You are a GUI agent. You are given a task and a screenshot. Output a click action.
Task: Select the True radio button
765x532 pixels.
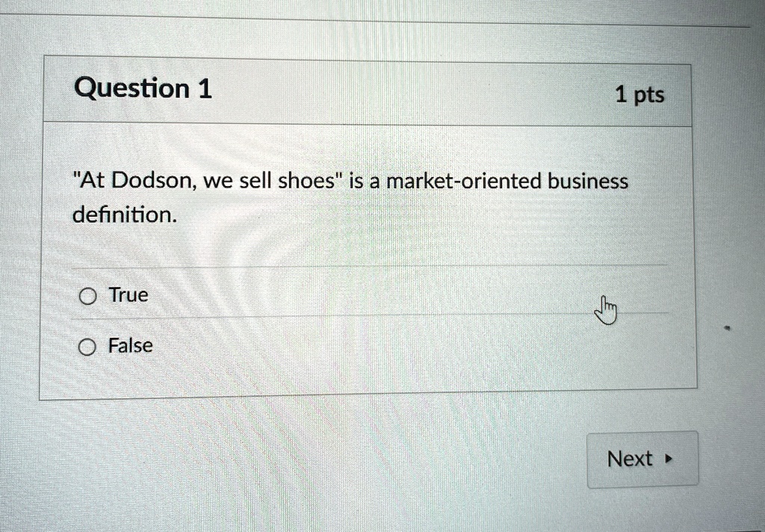[88, 296]
